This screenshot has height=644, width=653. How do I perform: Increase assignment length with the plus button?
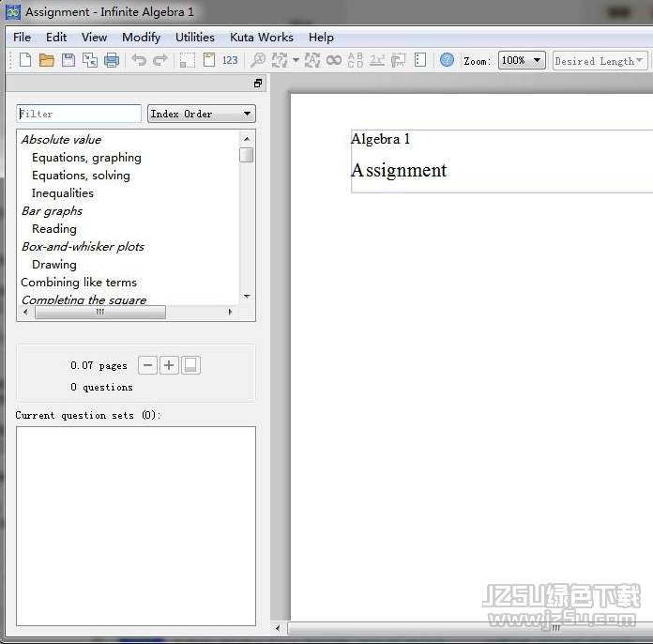coord(169,365)
